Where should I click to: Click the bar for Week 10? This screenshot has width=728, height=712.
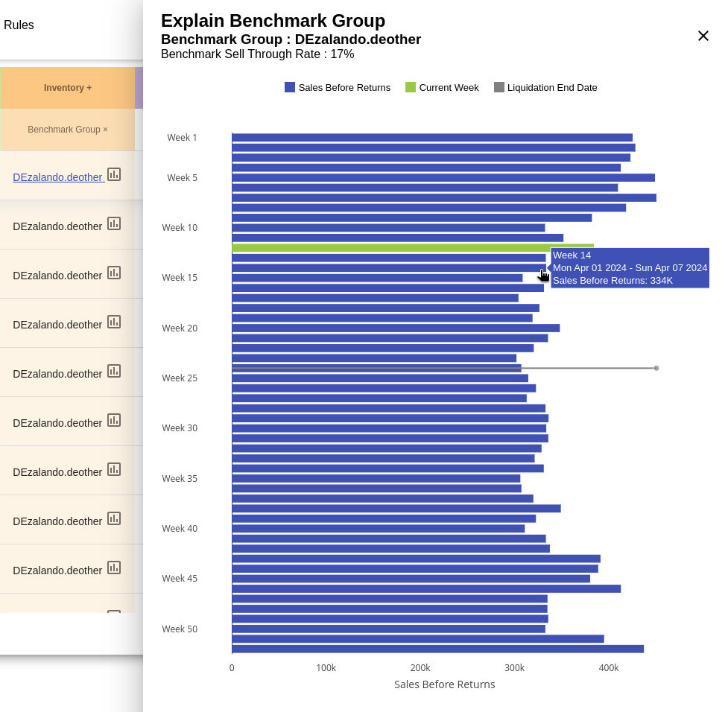(x=389, y=228)
